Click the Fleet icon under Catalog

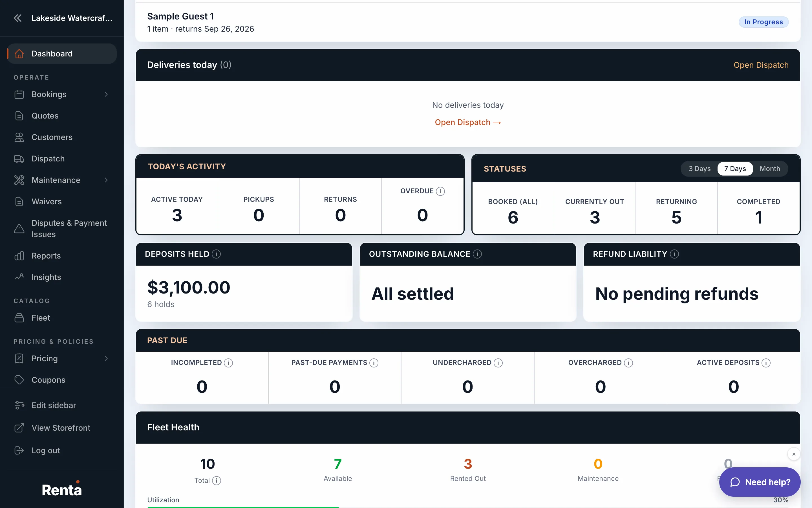tap(19, 318)
